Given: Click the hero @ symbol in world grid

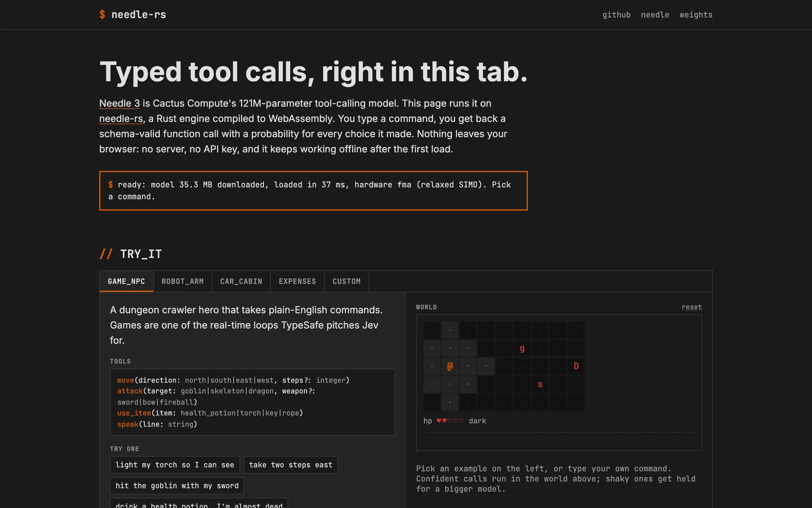Looking at the screenshot, I should pyautogui.click(x=450, y=366).
